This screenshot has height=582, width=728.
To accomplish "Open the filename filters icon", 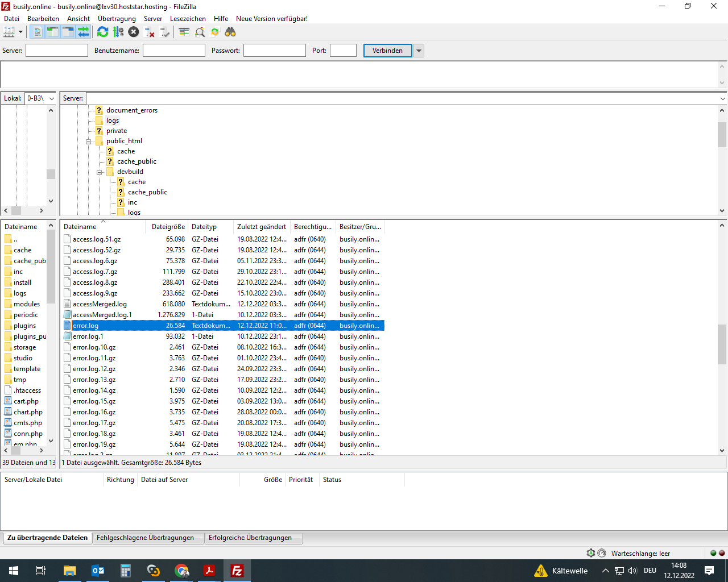I will (x=184, y=32).
